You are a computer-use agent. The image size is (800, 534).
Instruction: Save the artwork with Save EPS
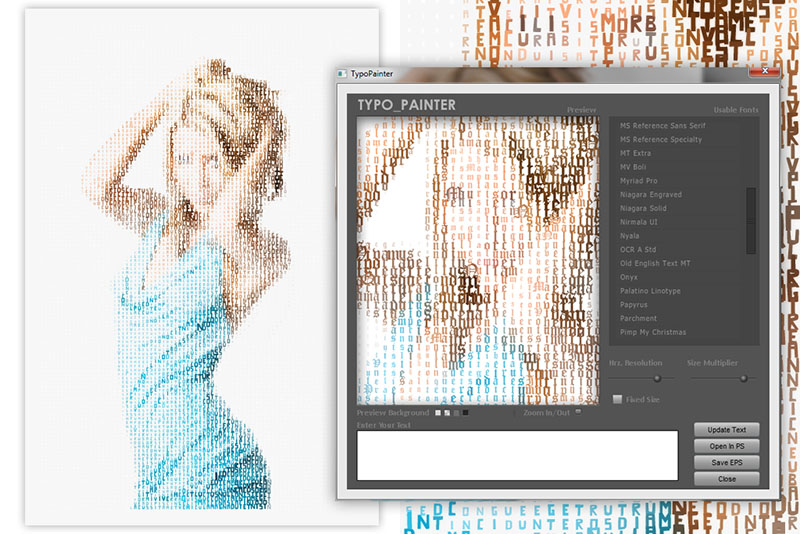[726, 462]
